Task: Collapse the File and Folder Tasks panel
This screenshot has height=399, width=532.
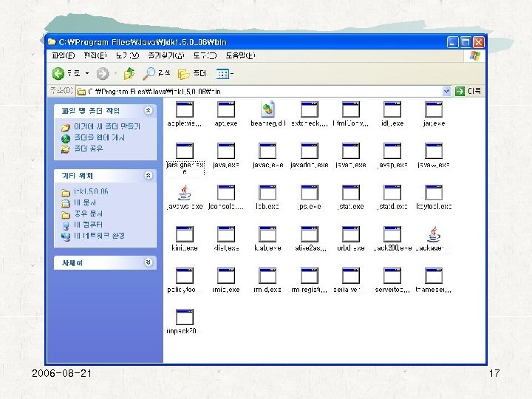Action: point(148,110)
